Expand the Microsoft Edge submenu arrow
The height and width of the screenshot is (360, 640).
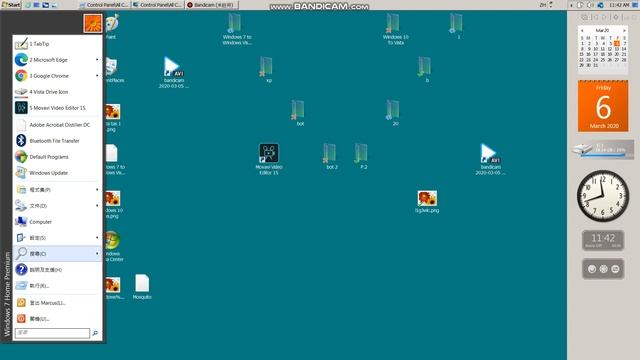pyautogui.click(x=97, y=60)
